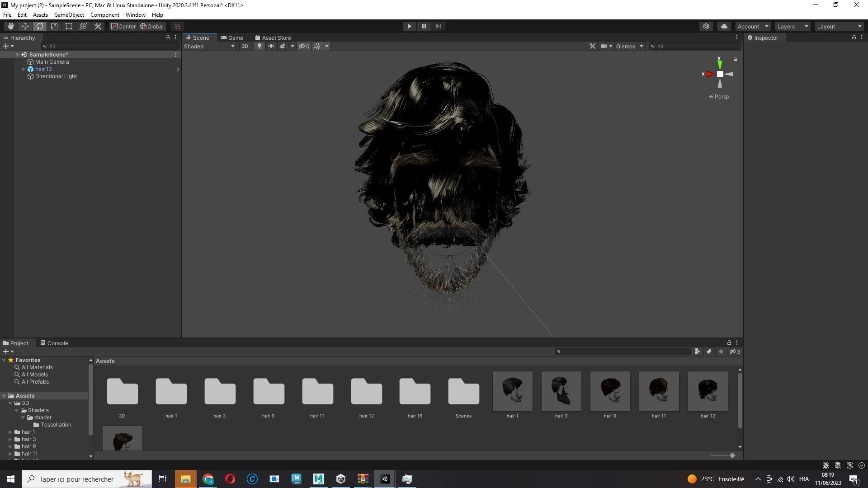Screen dimensions: 868x488
Task: Open the Gizmos dropdown
Action: (x=629, y=46)
